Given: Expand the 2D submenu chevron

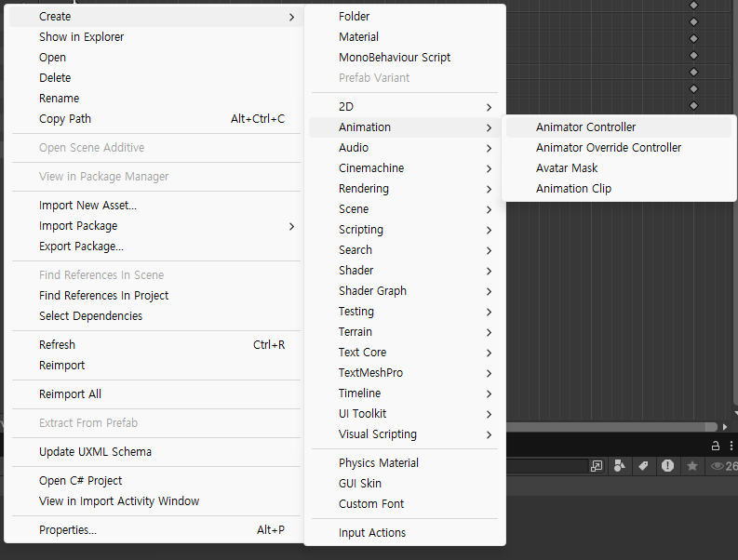Looking at the screenshot, I should [x=489, y=107].
